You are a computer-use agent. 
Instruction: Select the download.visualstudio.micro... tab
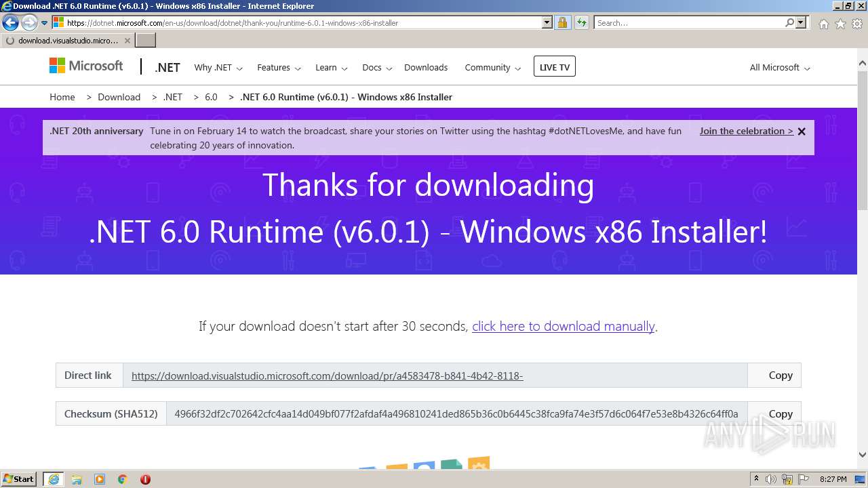pos(67,41)
